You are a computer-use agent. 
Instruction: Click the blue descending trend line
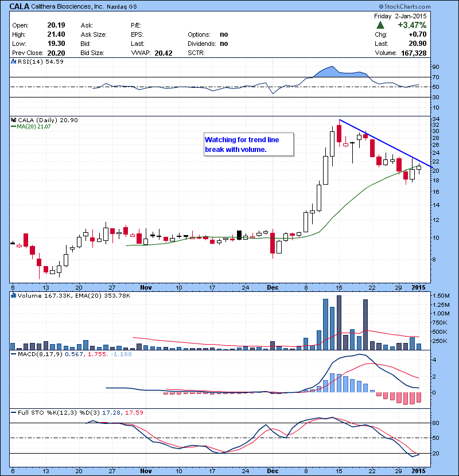(x=386, y=143)
